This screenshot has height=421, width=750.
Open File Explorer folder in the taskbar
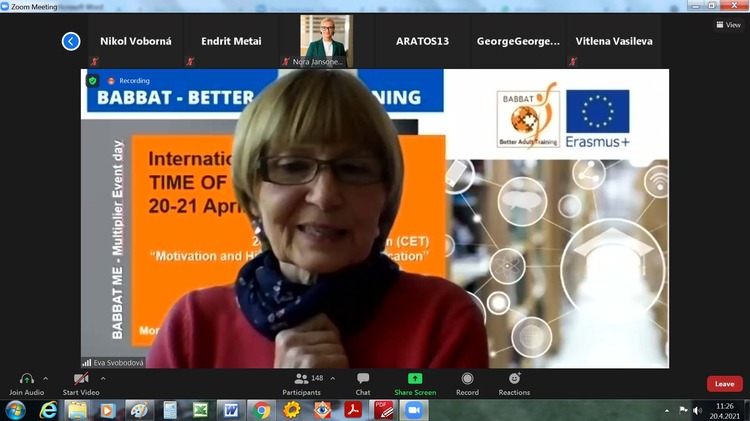click(77, 410)
